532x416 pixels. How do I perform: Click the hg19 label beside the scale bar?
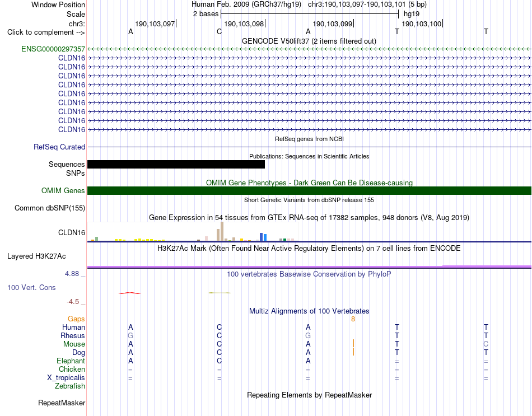click(x=412, y=14)
